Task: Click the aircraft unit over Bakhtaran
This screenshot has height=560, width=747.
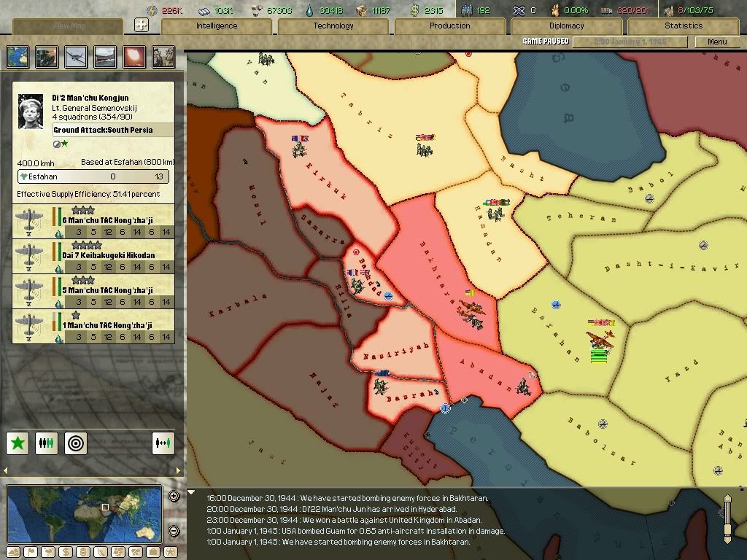Action: 471,308
